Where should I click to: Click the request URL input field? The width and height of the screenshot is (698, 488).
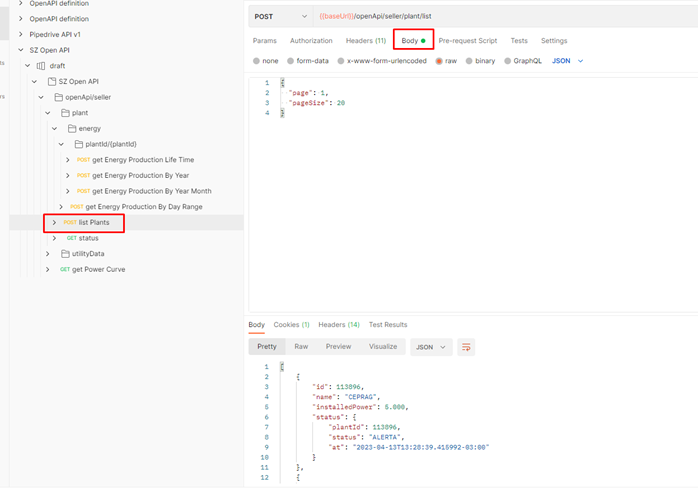(x=500, y=16)
